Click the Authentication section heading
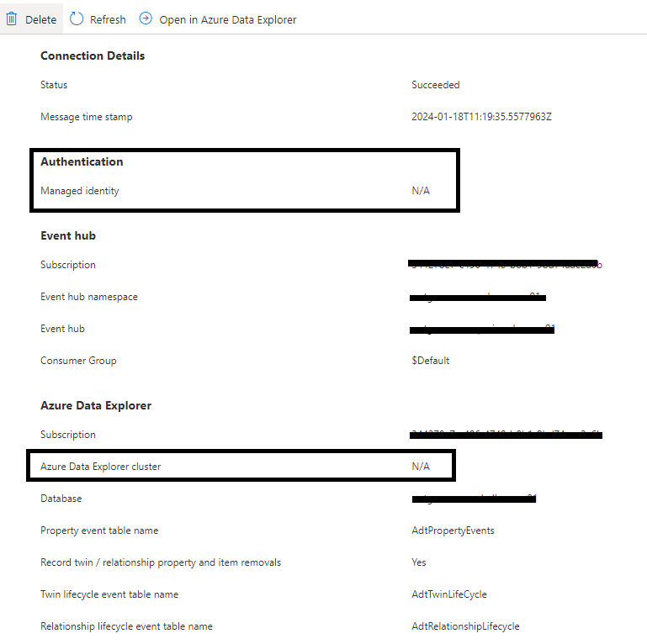This screenshot has width=647, height=644. point(82,161)
